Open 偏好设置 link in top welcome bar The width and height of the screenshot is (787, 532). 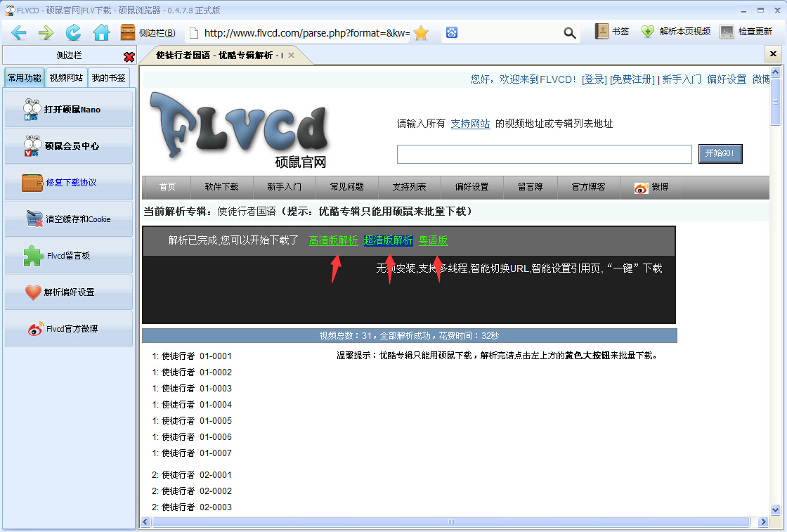727,79
